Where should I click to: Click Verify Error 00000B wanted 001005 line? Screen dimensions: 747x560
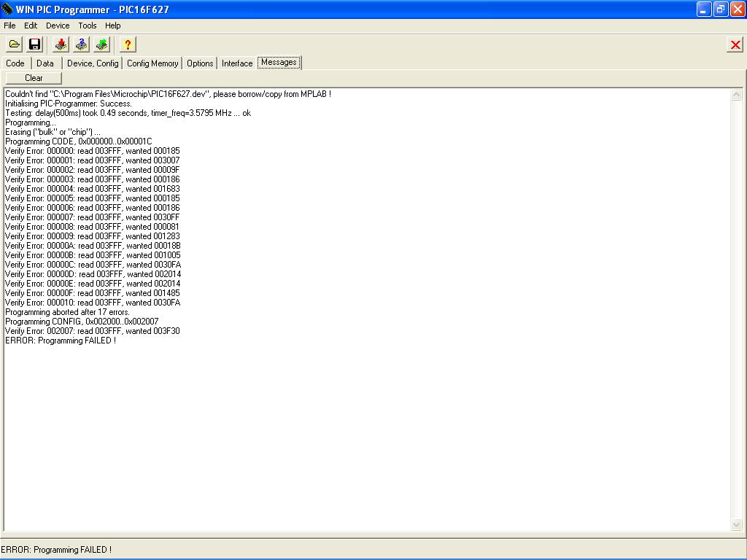[x=93, y=255]
